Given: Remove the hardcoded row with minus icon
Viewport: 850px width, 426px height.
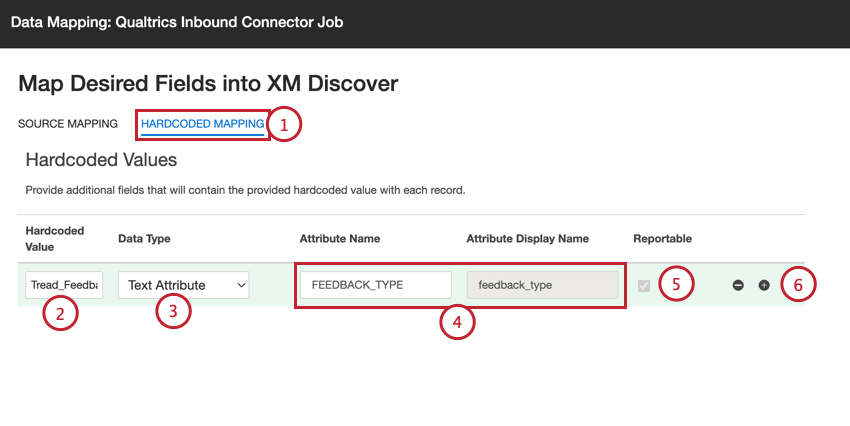Looking at the screenshot, I should click(738, 285).
